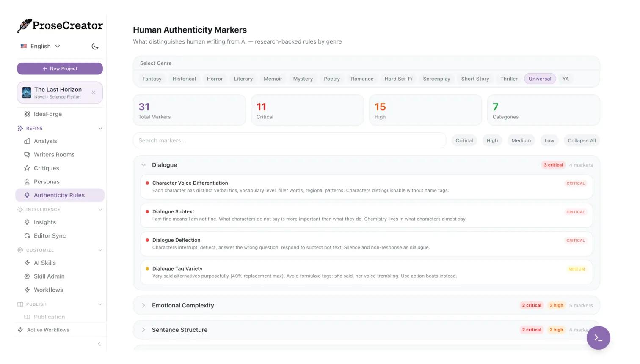Click the red severity dot on Dialogue Subtext
This screenshot has width=640, height=364.
click(x=147, y=212)
